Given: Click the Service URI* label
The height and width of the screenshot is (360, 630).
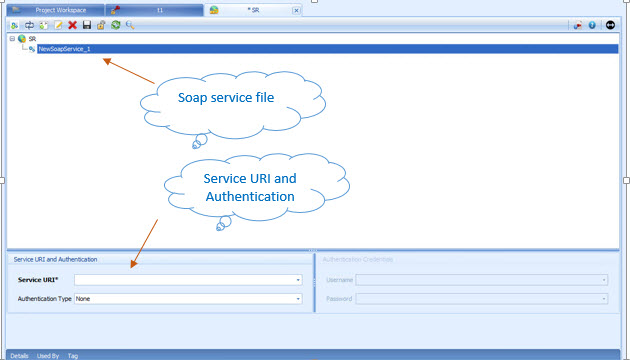Looking at the screenshot, I should point(38,280).
